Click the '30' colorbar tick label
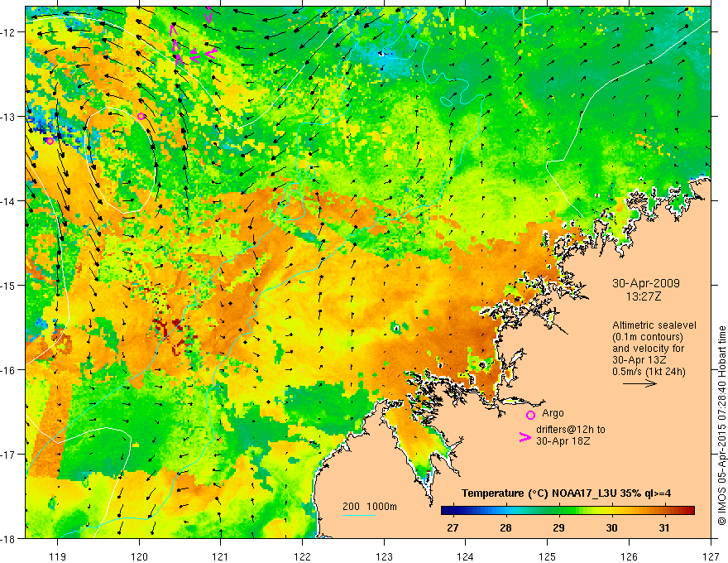The height and width of the screenshot is (563, 728). (611, 527)
